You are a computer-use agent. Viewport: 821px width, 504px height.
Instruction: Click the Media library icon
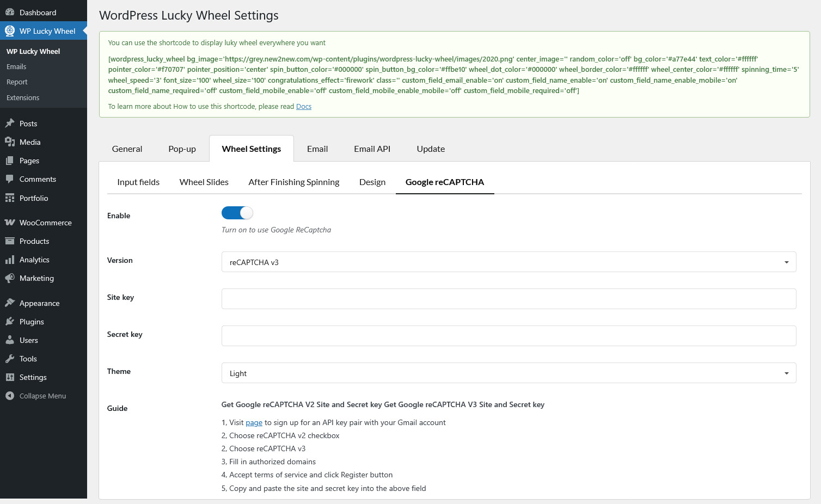(10, 142)
